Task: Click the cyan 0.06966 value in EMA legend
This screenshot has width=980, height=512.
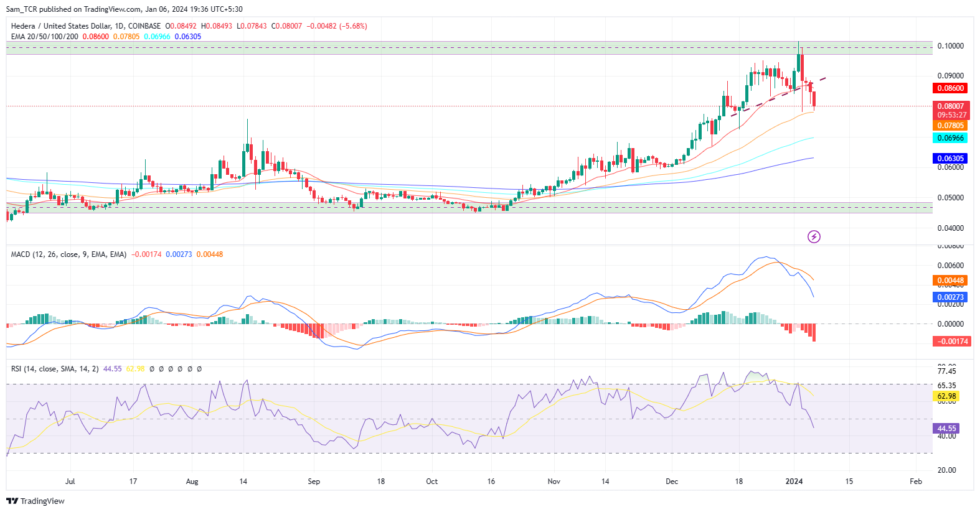Action: click(157, 37)
